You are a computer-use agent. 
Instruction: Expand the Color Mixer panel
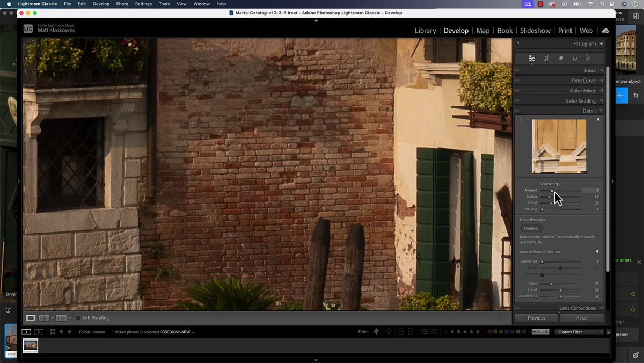(601, 91)
